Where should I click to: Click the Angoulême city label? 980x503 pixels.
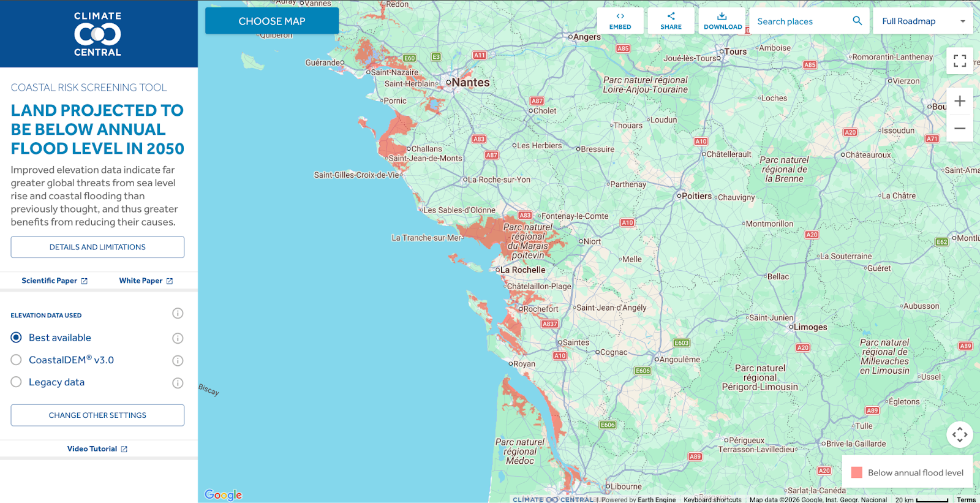coord(679,360)
